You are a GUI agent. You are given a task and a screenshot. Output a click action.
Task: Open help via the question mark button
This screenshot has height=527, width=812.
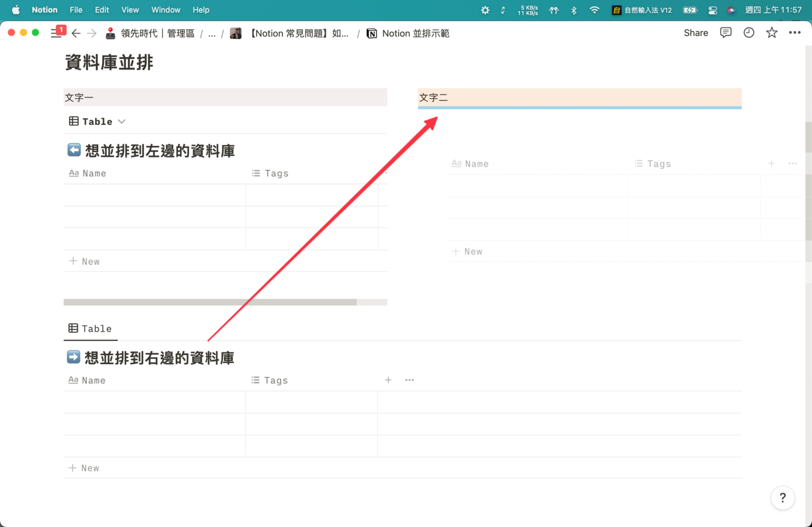tap(782, 497)
